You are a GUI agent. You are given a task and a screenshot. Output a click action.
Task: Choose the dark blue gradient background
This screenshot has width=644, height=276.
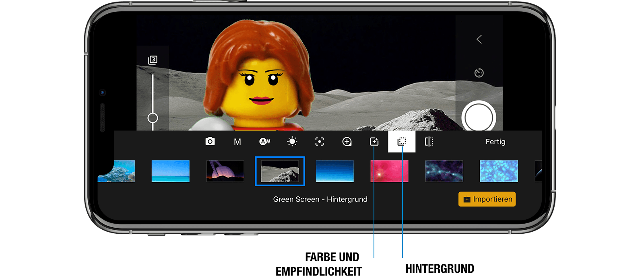coord(335,171)
